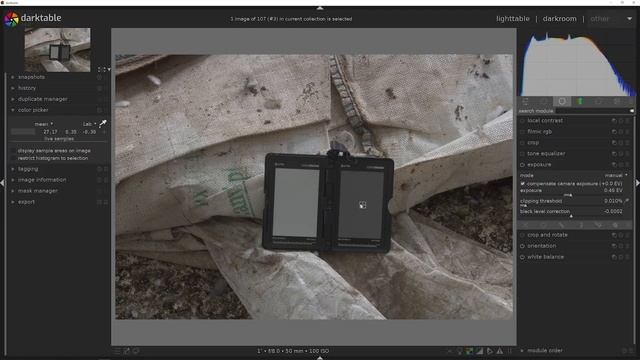Open the mean statistic dropdown
Viewport: 640px width, 360px height.
point(44,124)
